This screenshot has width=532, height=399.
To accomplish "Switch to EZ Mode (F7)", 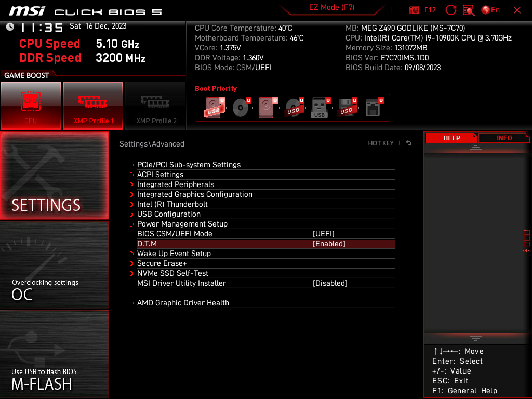I will 331,7.
